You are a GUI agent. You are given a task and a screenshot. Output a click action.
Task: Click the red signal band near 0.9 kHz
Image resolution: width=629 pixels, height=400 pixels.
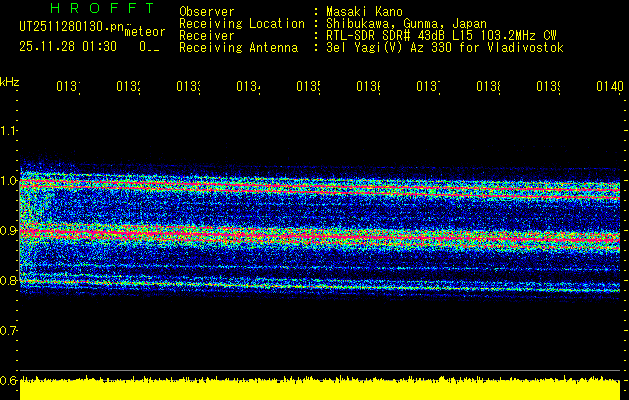[300, 236]
